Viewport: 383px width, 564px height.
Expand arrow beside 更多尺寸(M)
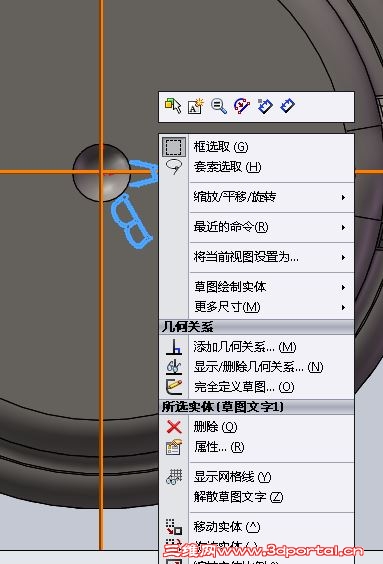click(343, 308)
